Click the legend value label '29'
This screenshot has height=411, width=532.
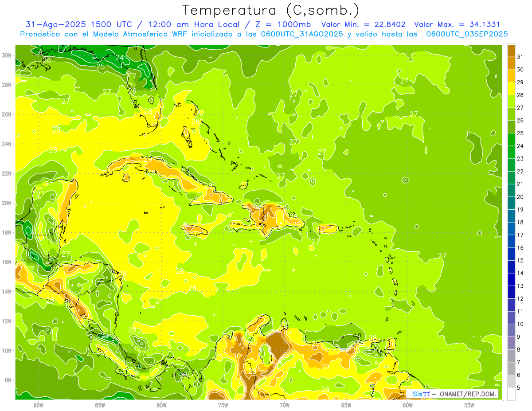tap(520, 82)
